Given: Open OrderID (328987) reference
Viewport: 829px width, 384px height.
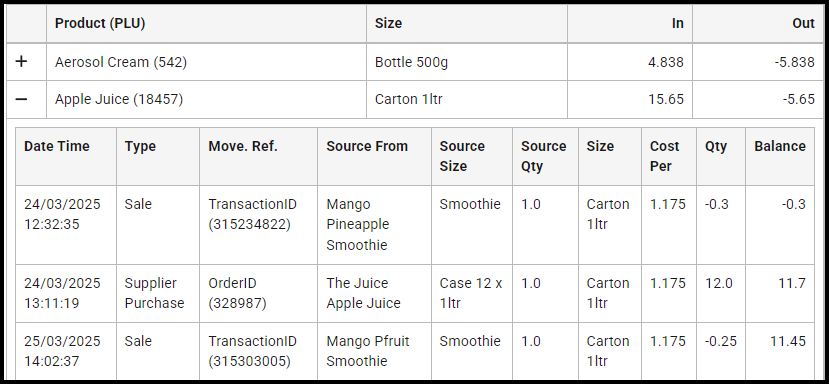Looking at the screenshot, I should click(238, 293).
